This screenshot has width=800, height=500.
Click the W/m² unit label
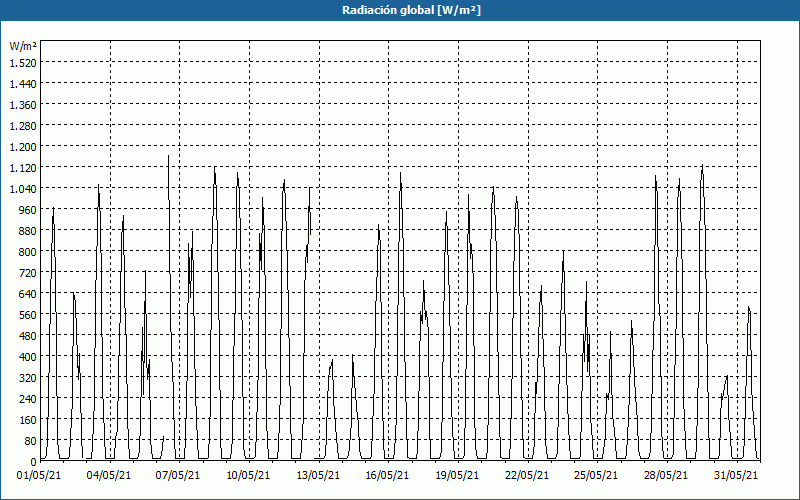coord(23,46)
